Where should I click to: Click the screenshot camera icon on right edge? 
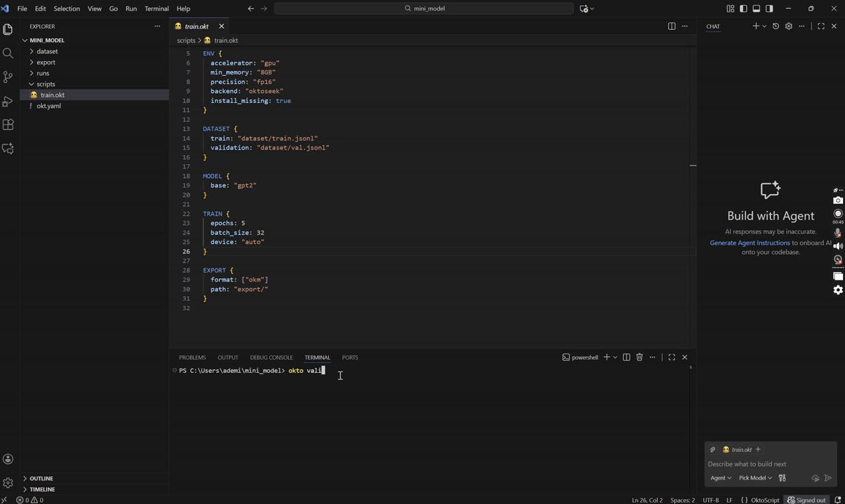pyautogui.click(x=838, y=200)
